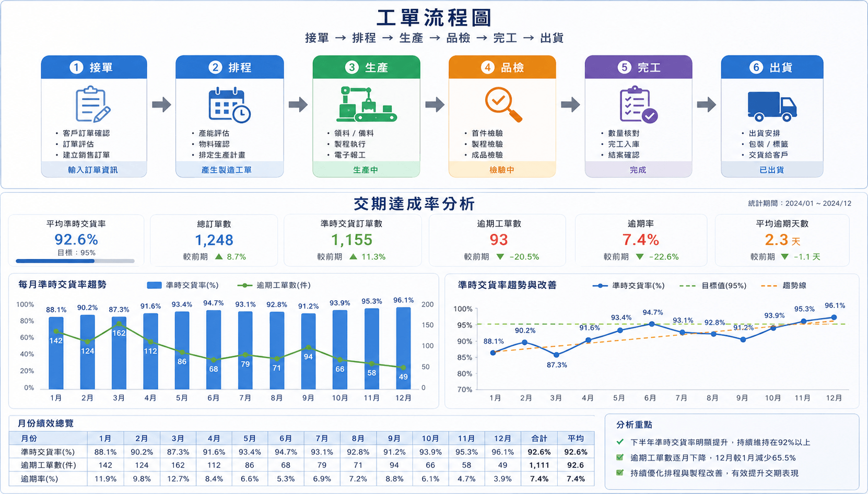Click the checkmark beside 下半年準時交貨率明顯提升
868x494 pixels.
coord(620,442)
